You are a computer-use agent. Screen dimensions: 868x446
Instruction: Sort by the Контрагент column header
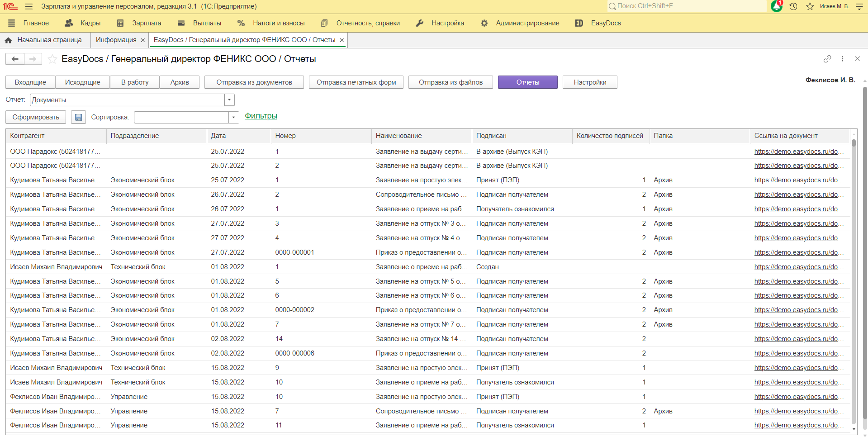pyautogui.click(x=56, y=136)
